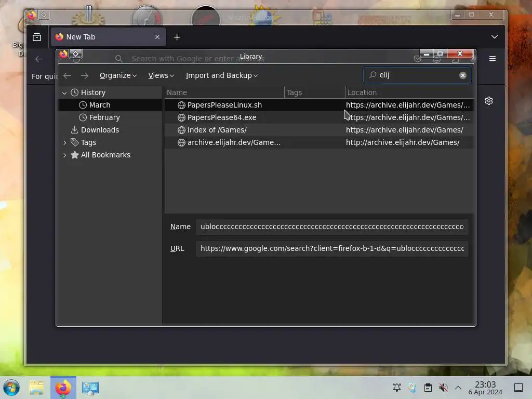Click the Name text field
The image size is (532, 399).
coord(332,227)
